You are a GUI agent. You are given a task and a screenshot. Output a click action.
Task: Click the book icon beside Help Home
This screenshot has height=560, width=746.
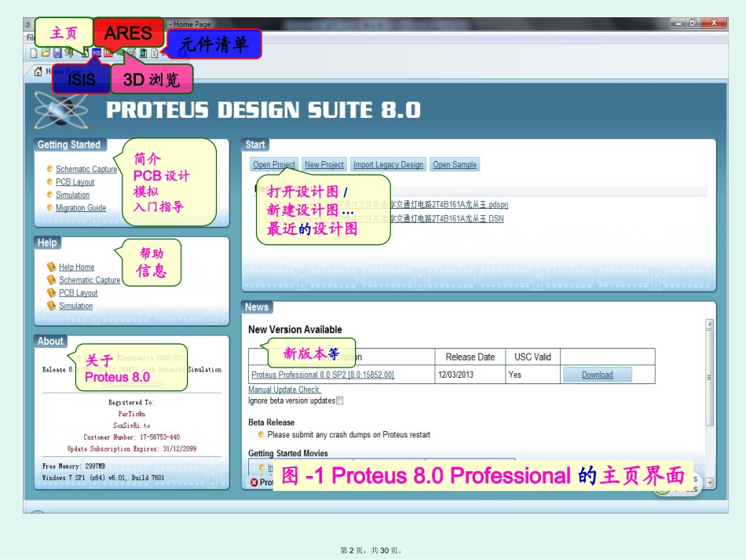(x=51, y=267)
